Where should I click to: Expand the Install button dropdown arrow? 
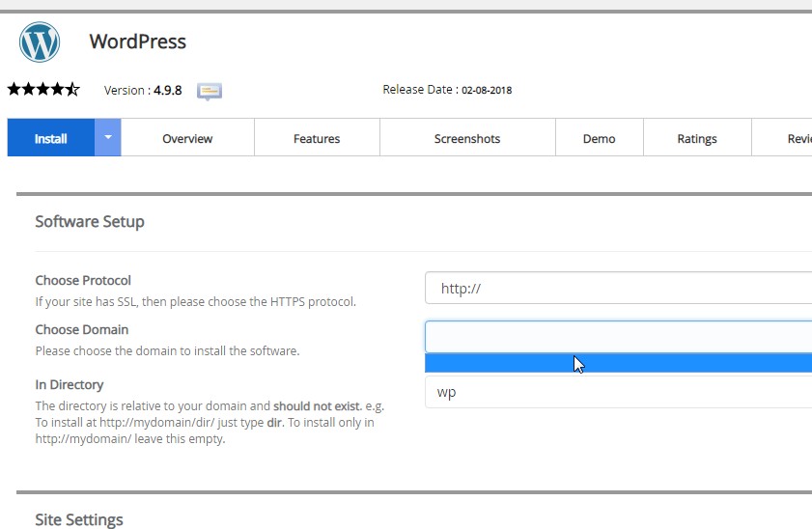tap(108, 138)
